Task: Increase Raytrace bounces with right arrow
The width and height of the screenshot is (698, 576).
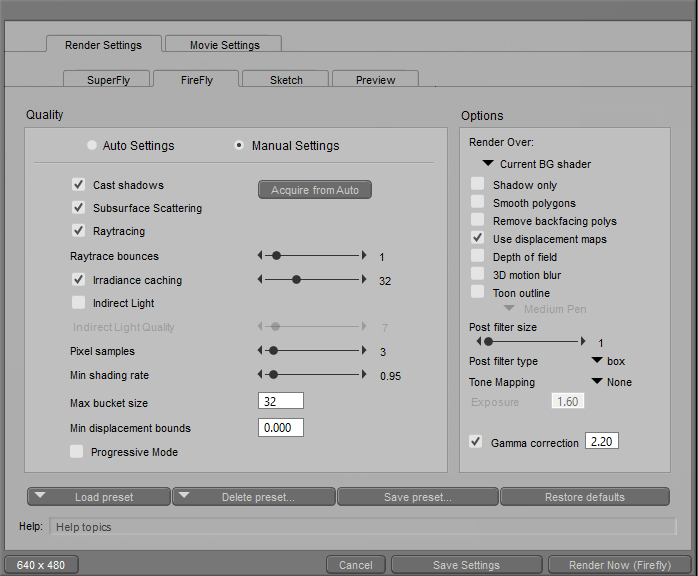Action: click(x=364, y=256)
